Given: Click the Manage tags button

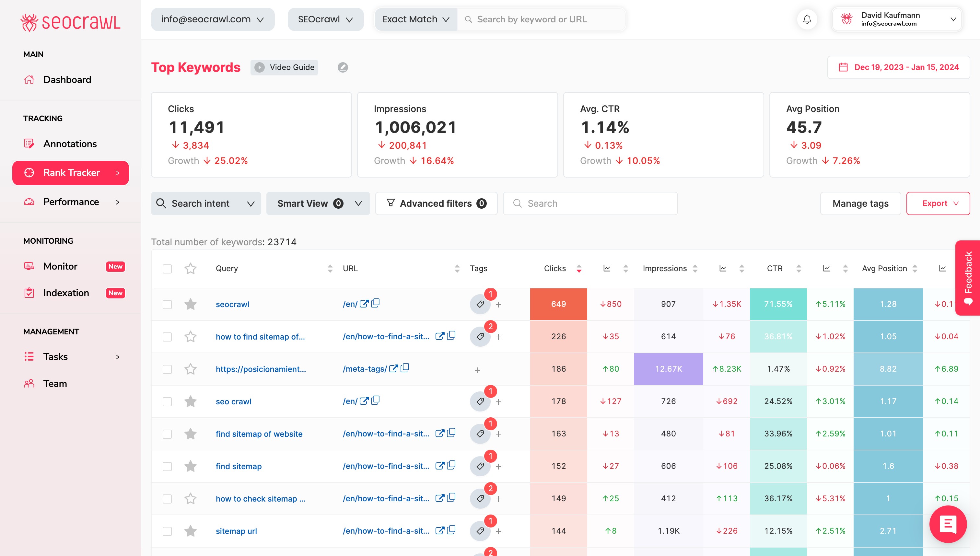Looking at the screenshot, I should [860, 203].
